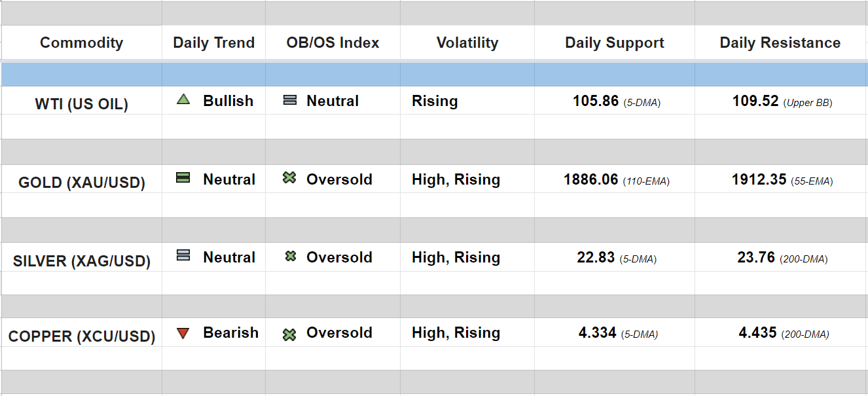Viewport: 868px width, 396px height.
Task: Click the SILVER (XAG/USD) cell
Action: [81, 261]
